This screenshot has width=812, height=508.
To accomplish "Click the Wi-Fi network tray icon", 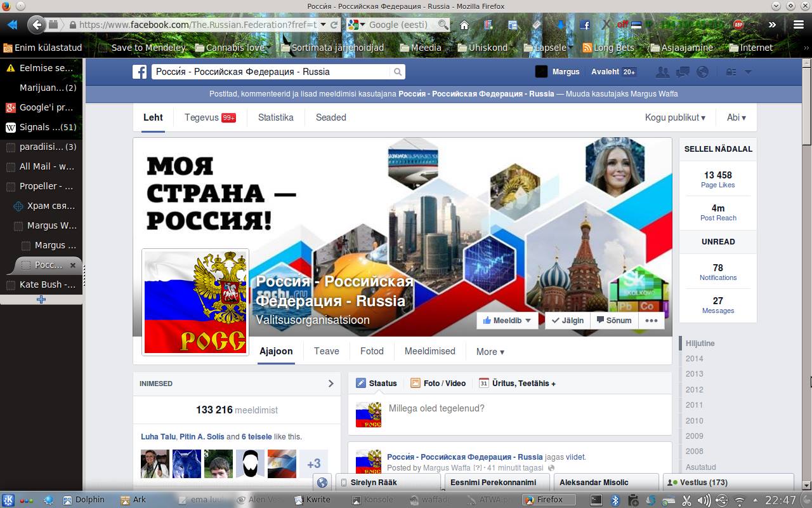I will tap(739, 500).
